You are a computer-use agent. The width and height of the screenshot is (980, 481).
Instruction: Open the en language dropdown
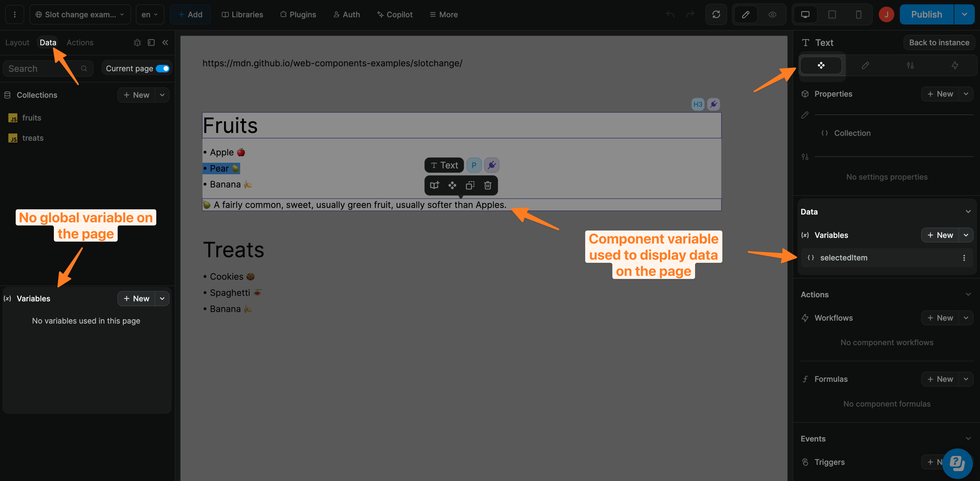149,14
